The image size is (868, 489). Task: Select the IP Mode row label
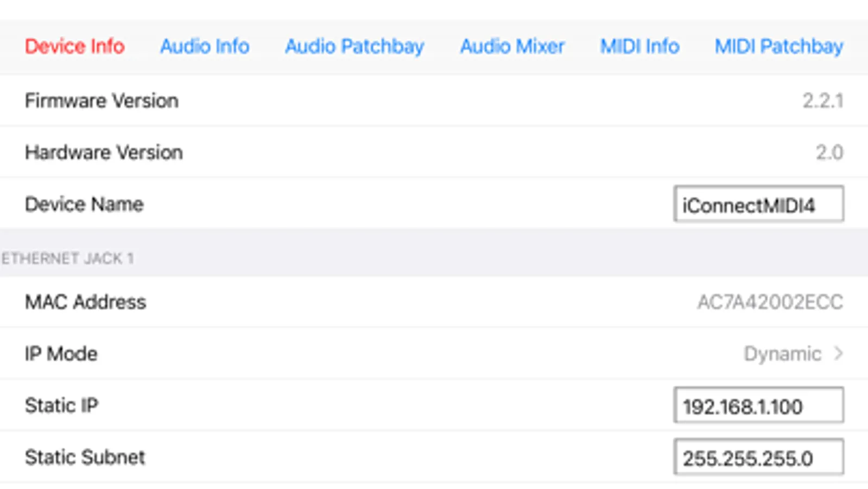pos(61,354)
